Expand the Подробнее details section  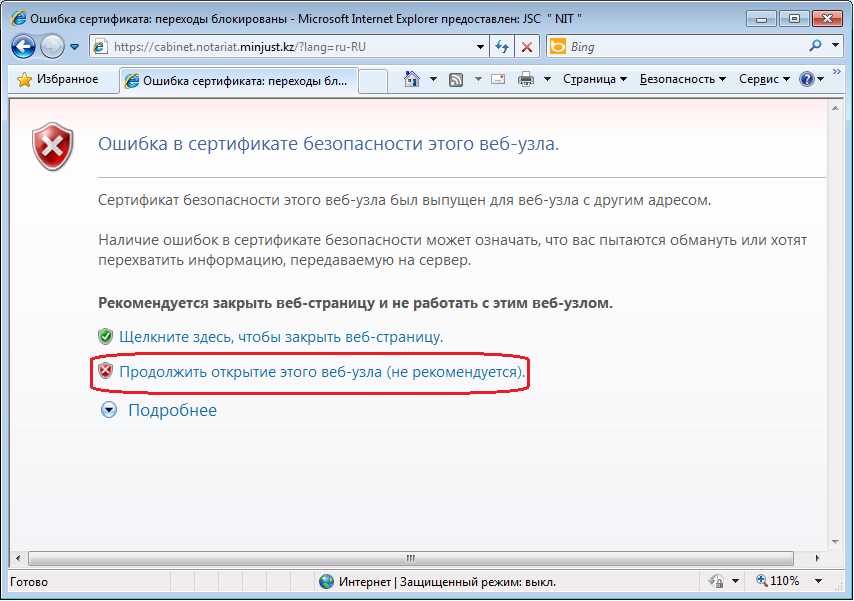coord(171,410)
